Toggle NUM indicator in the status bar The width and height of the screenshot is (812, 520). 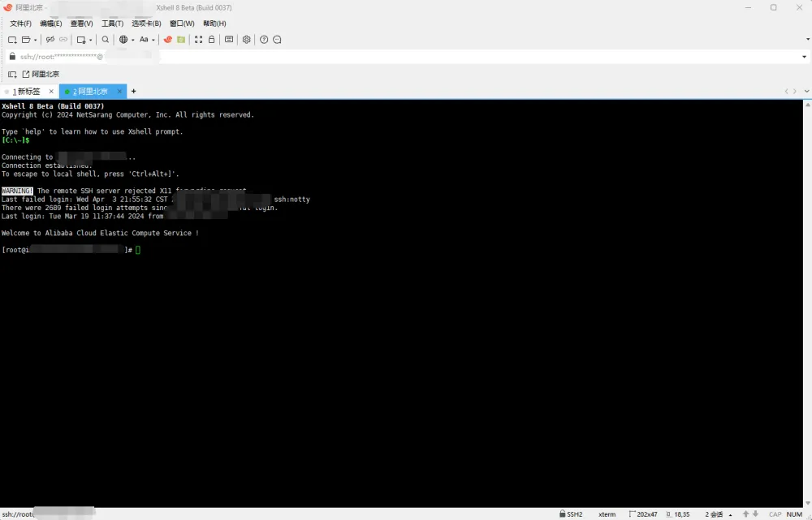[794, 514]
